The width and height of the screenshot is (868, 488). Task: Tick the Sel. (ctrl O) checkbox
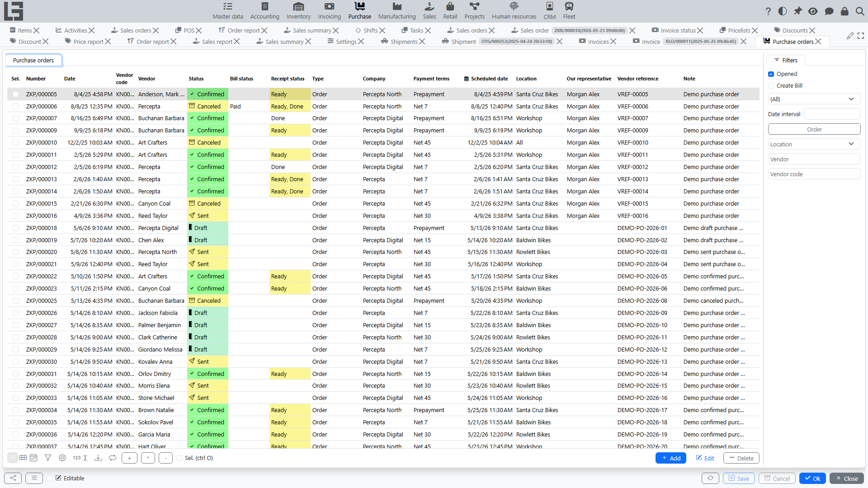(x=179, y=458)
